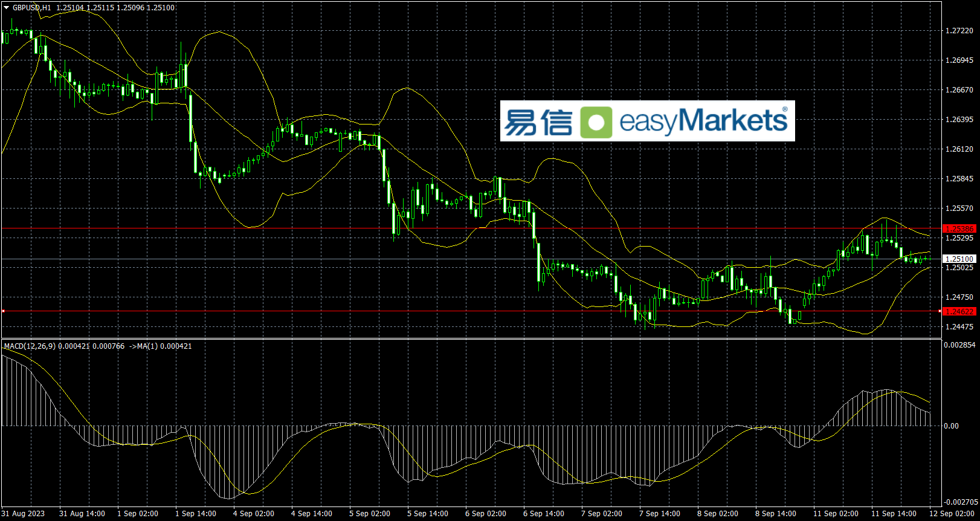This screenshot has width=980, height=521.
Task: Click the red 1.25386 price label
Action: (959, 228)
